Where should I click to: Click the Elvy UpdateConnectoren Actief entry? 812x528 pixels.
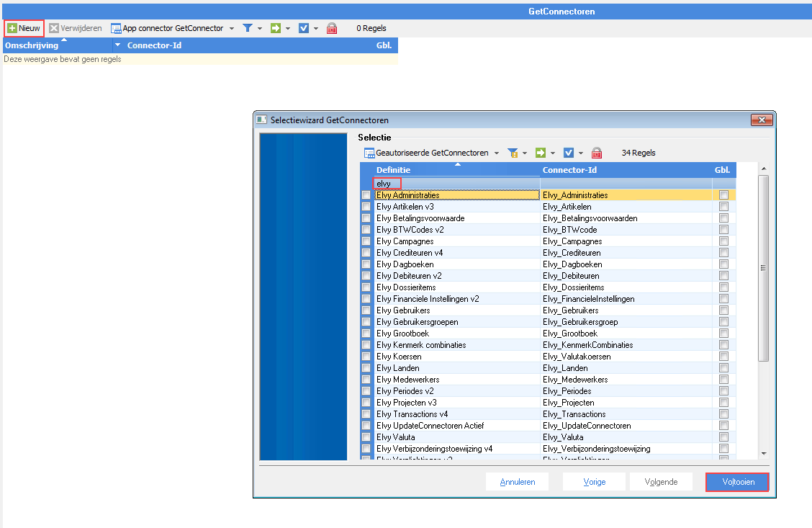click(430, 426)
